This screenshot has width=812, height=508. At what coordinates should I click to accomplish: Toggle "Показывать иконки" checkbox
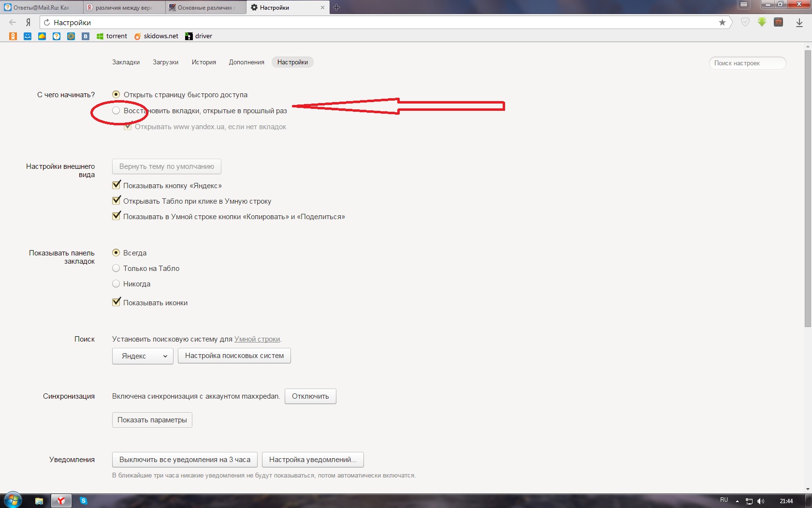pos(116,302)
